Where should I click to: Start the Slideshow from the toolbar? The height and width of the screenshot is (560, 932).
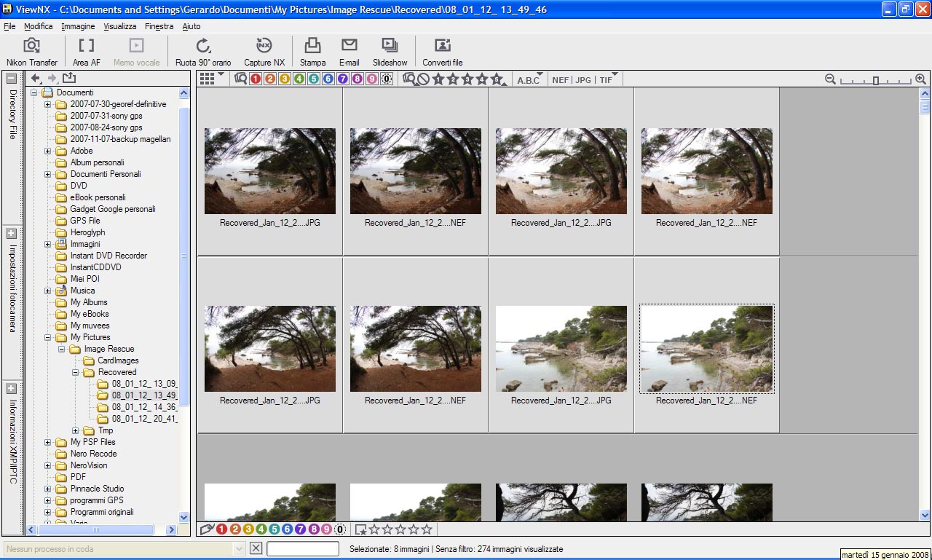[x=390, y=46]
